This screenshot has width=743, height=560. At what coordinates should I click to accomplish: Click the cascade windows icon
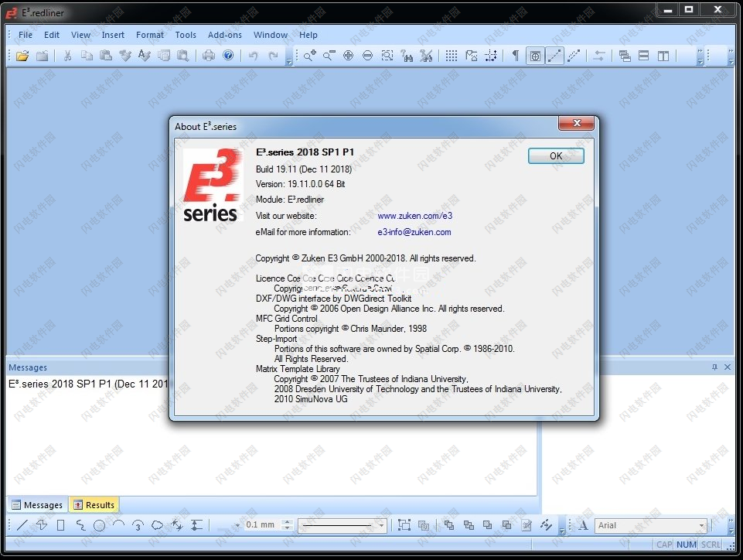click(x=625, y=56)
